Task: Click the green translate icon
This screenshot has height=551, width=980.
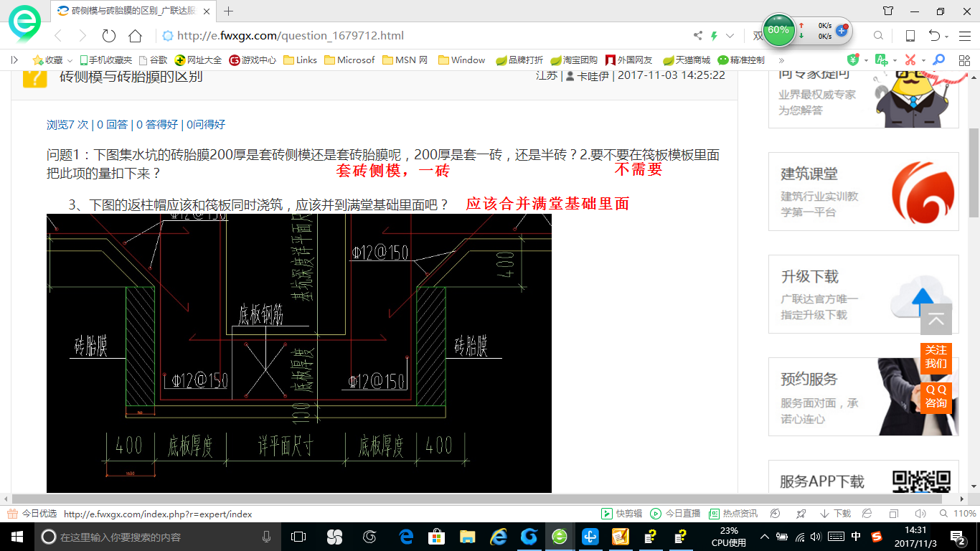Action: 882,60
